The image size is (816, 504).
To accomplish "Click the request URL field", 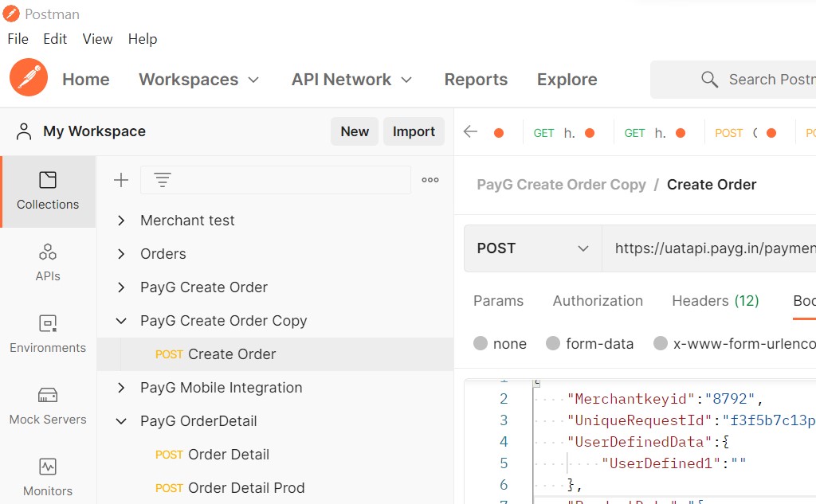I will click(709, 248).
